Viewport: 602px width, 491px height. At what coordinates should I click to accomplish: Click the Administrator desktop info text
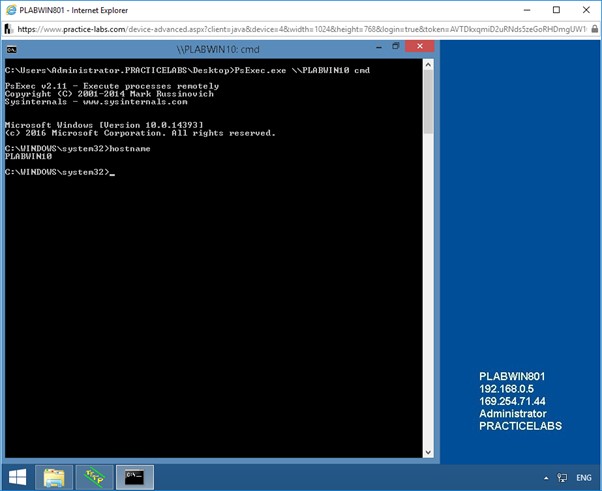[513, 413]
